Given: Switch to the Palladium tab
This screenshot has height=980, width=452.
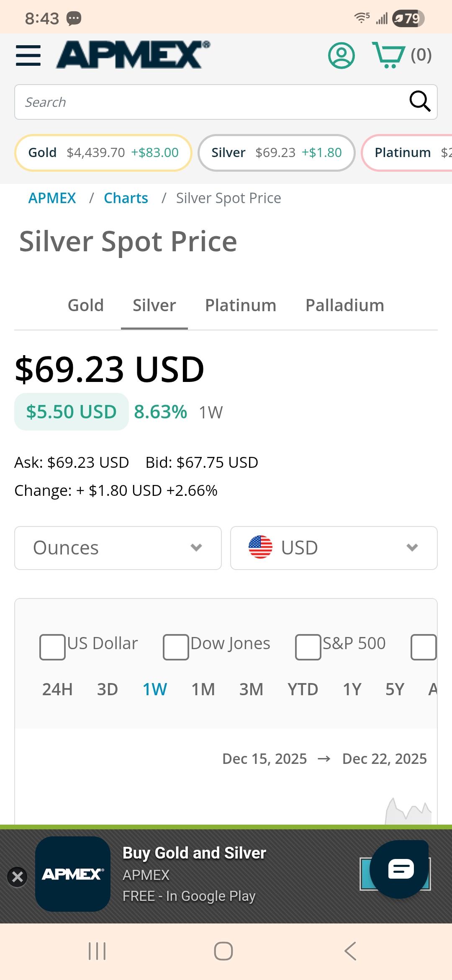Looking at the screenshot, I should point(344,305).
